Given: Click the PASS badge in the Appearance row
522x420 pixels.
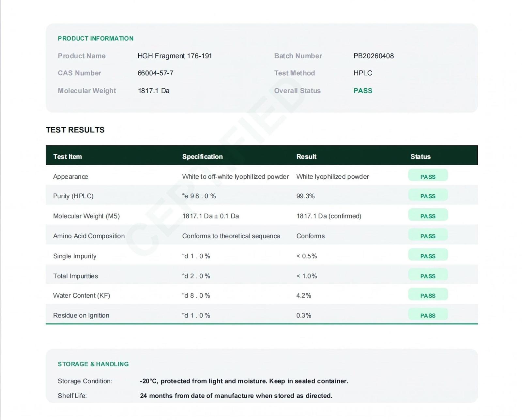Looking at the screenshot, I should 428,175.
